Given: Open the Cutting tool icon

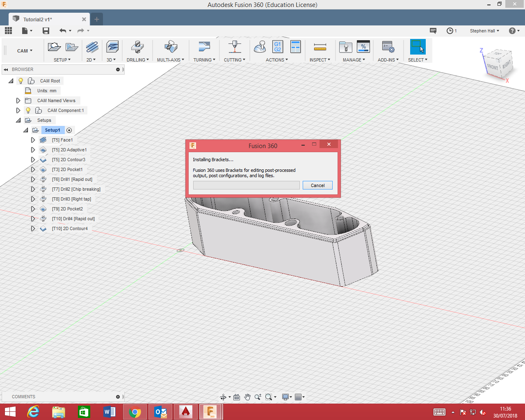Looking at the screenshot, I should [235, 47].
